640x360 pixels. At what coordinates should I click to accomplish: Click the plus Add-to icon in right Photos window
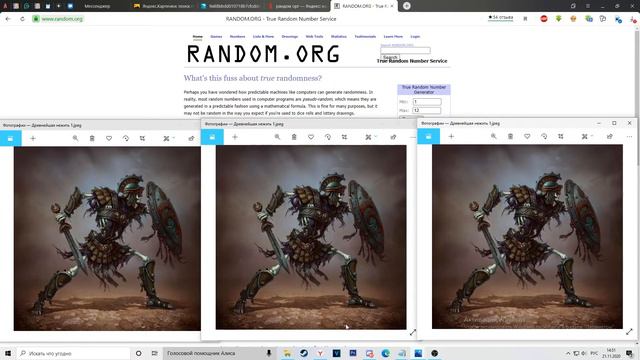[x=451, y=136]
